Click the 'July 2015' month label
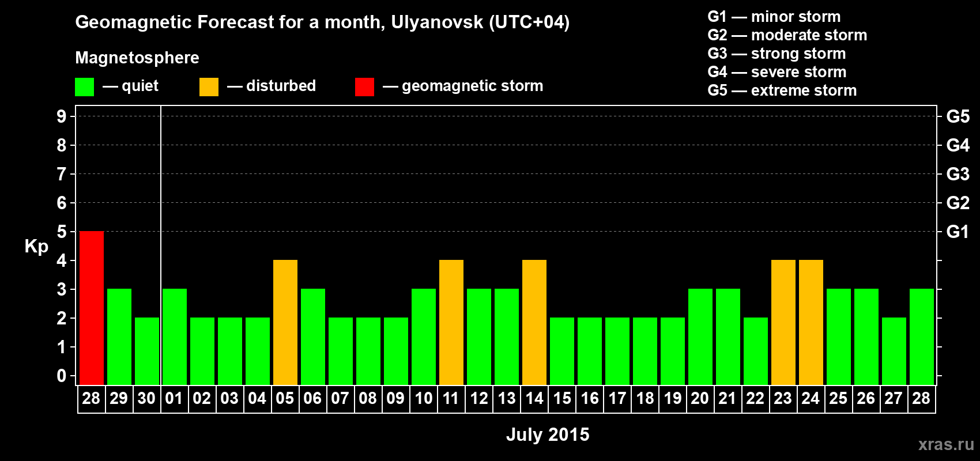The width and height of the screenshot is (980, 461). click(x=548, y=434)
